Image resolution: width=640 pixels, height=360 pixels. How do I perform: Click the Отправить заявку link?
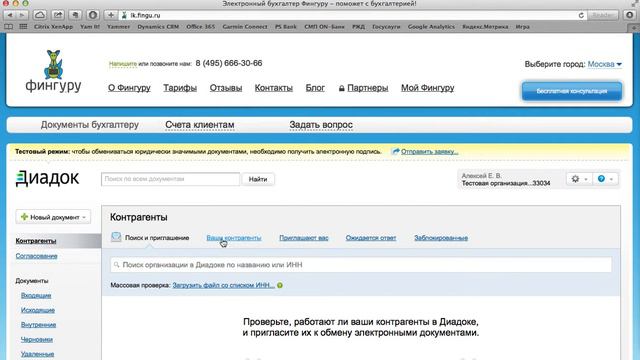[x=429, y=151]
